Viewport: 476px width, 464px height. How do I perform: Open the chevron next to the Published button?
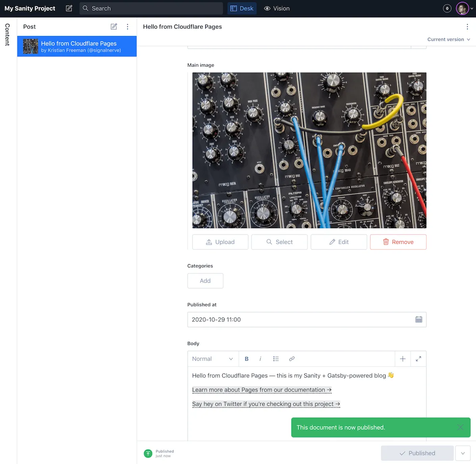coord(463,453)
